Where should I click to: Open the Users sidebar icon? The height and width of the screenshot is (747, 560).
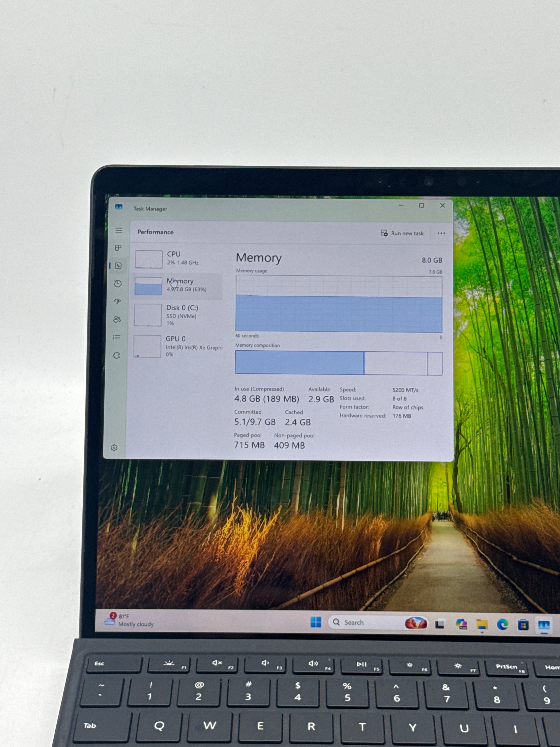[117, 319]
